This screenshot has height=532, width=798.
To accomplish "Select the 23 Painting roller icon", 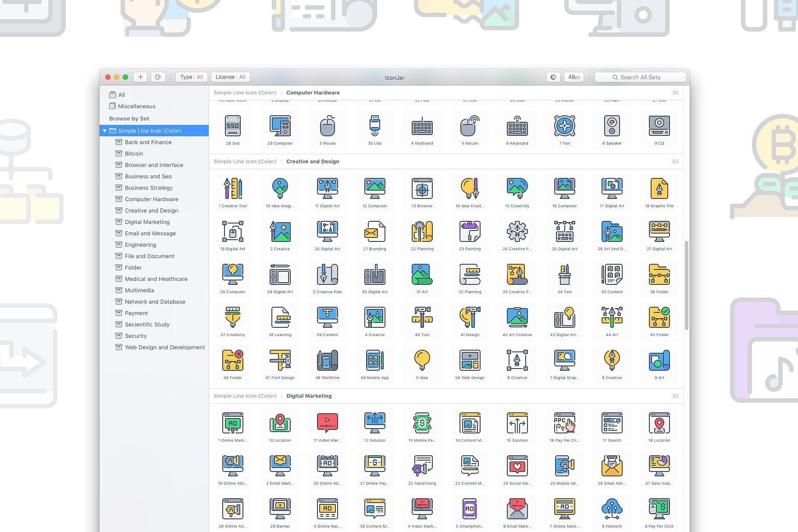I will (470, 232).
